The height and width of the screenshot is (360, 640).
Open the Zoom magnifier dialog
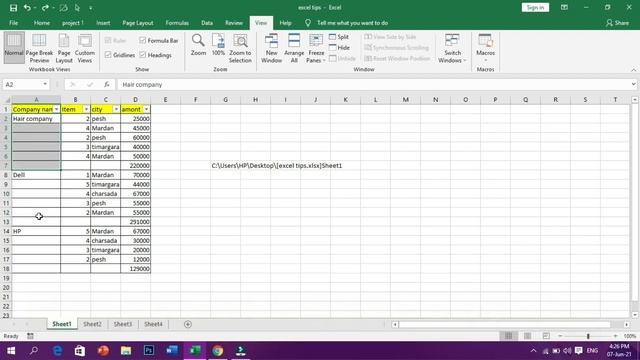click(198, 45)
